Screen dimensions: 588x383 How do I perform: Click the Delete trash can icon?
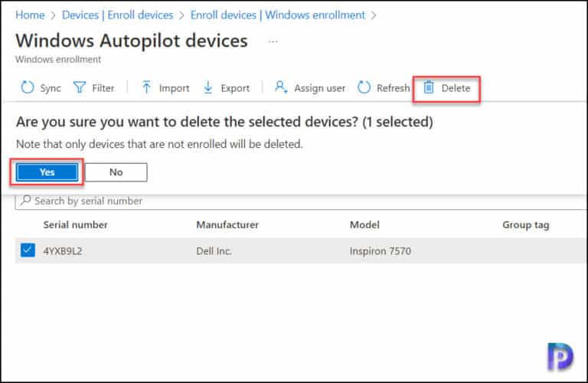429,87
